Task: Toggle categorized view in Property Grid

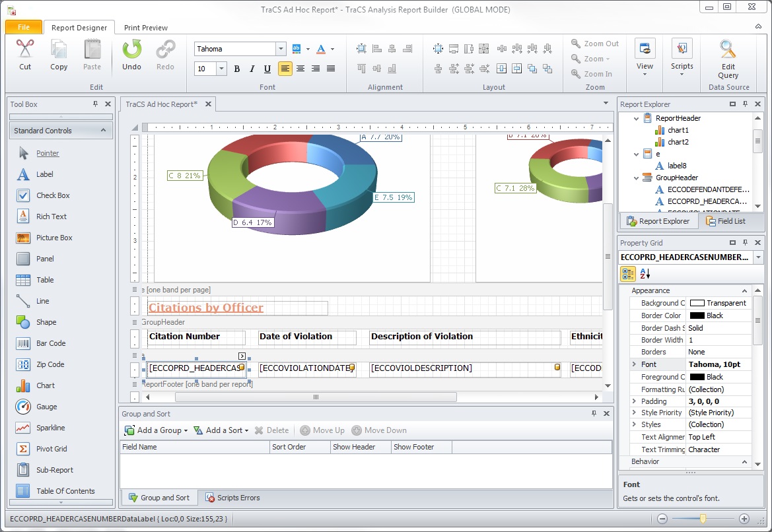Action: 628,274
